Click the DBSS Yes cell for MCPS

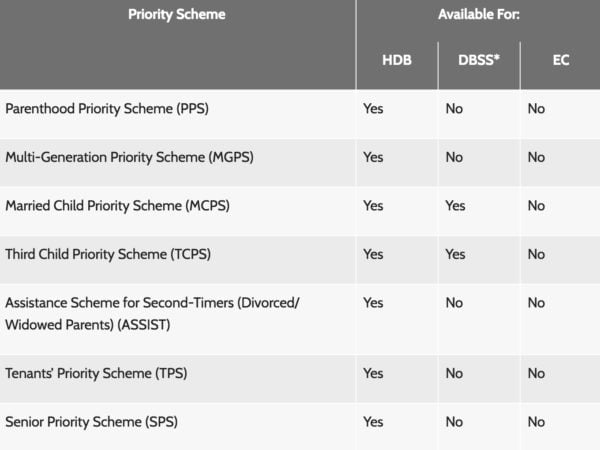(x=455, y=206)
